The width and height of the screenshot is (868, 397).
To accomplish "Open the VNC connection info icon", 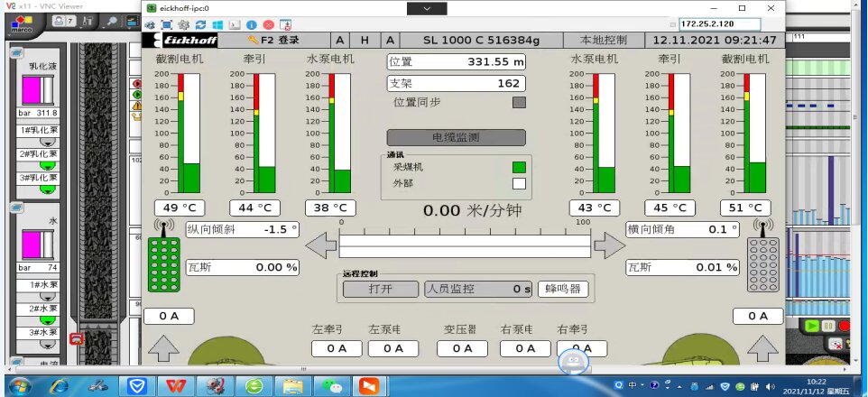I will tap(251, 24).
